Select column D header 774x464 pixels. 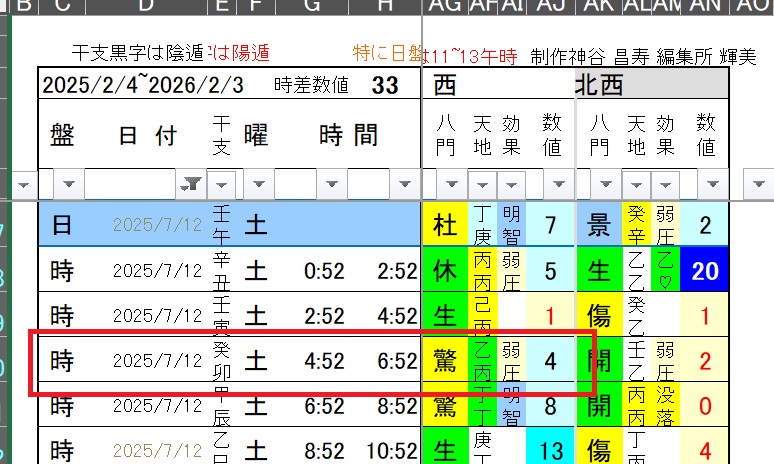[146, 9]
